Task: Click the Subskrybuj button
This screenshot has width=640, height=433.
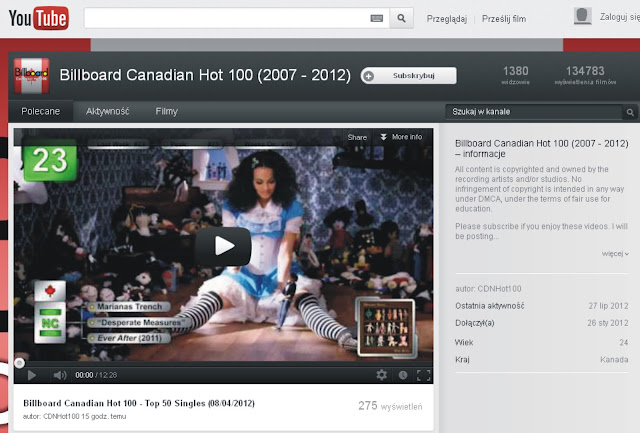Action: click(x=409, y=75)
